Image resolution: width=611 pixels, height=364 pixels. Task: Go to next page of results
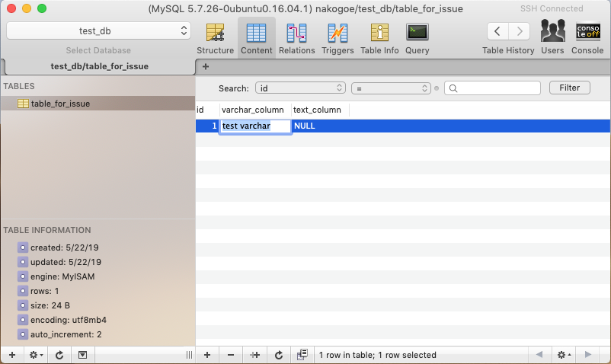[587, 355]
